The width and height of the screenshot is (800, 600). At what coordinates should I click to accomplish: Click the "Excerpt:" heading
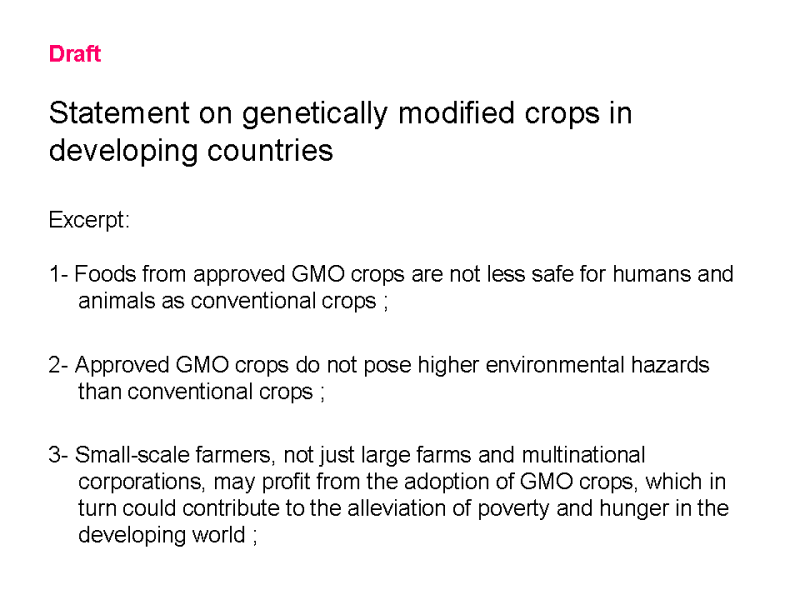89,220
